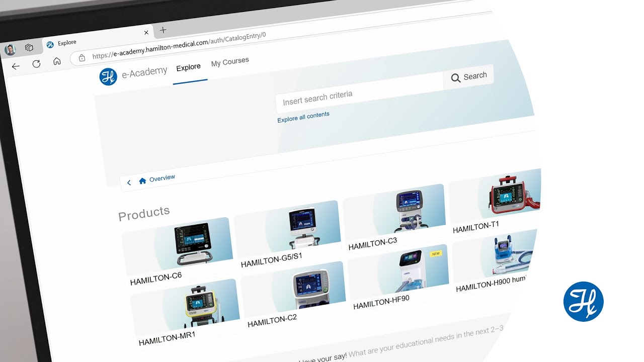Image resolution: width=644 pixels, height=362 pixels.
Task: Open the Overview breadcrumb link
Action: pos(162,178)
